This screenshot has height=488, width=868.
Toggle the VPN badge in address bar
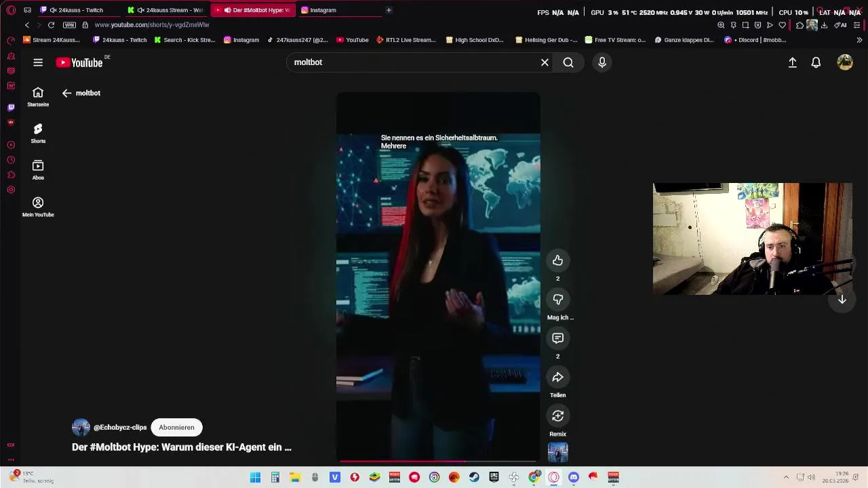coord(69,25)
